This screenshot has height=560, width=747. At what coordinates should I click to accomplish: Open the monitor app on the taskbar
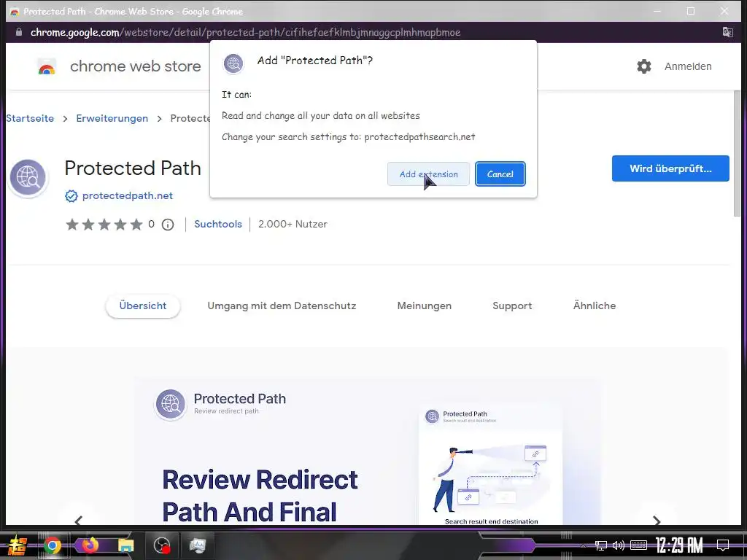coord(197,545)
